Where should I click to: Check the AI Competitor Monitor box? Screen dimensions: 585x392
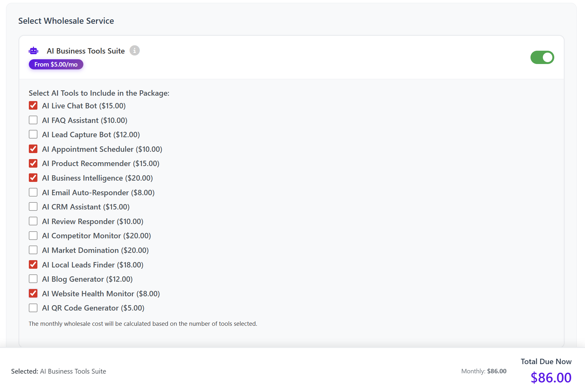coord(33,235)
